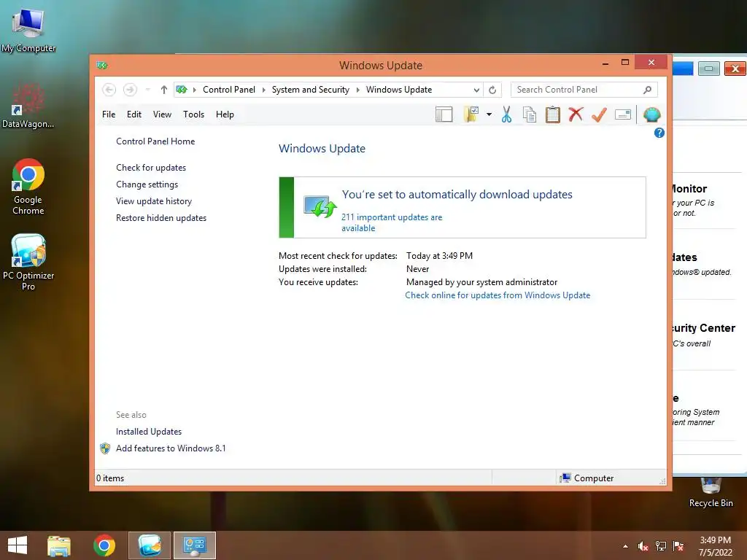Switch to PC Optimizer Pro taskbar button
The image size is (747, 560).
point(150,545)
